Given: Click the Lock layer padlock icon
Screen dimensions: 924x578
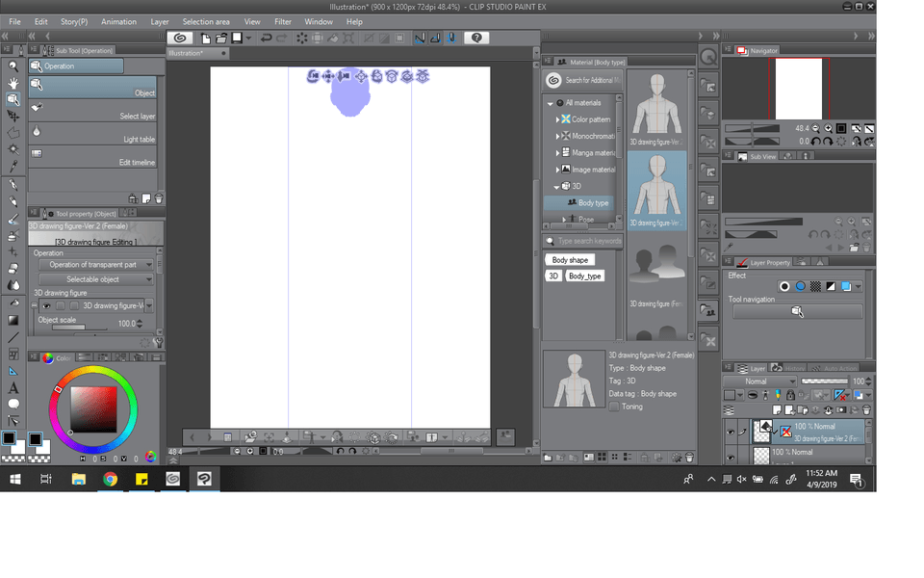Looking at the screenshot, I should click(x=790, y=395).
